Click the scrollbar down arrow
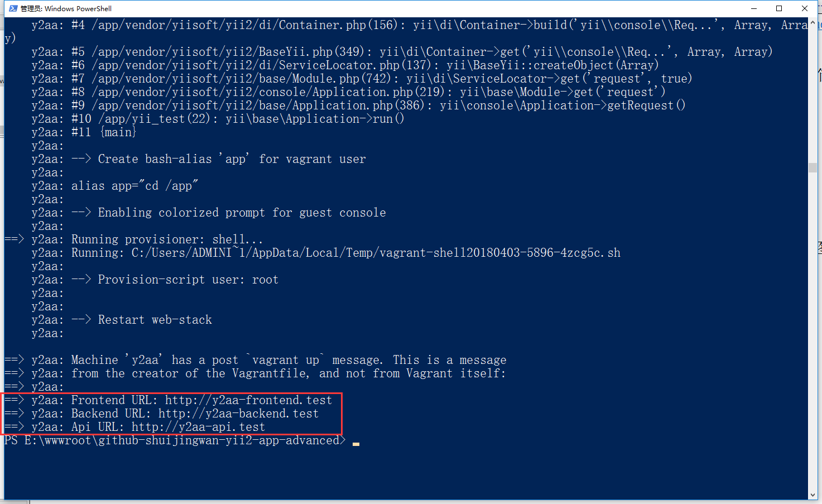Viewport: 822px width, 504px height. point(813,495)
